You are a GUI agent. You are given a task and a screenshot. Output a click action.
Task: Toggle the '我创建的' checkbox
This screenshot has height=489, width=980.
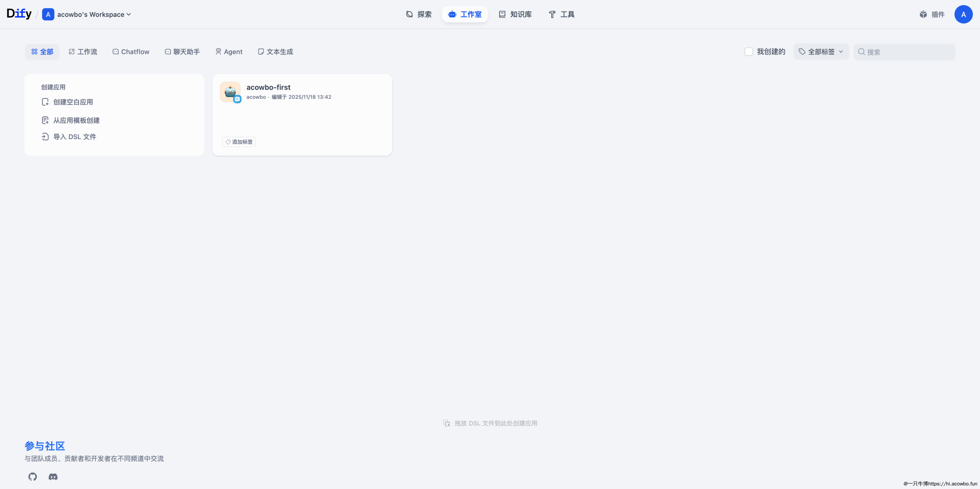[x=749, y=52]
